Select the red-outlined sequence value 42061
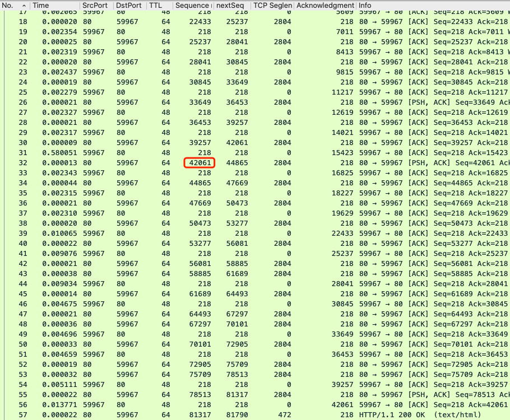This screenshot has width=510, height=420. click(x=199, y=163)
